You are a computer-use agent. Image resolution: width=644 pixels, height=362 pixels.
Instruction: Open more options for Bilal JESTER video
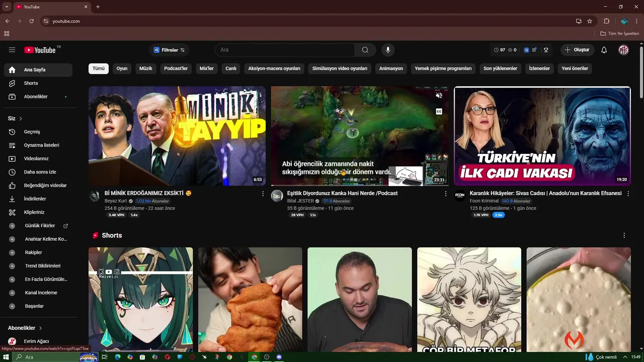[x=445, y=194]
